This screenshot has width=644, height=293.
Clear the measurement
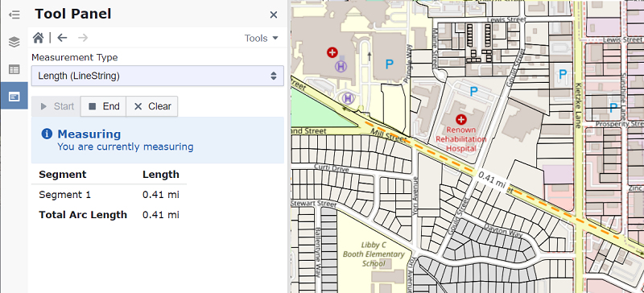click(152, 106)
